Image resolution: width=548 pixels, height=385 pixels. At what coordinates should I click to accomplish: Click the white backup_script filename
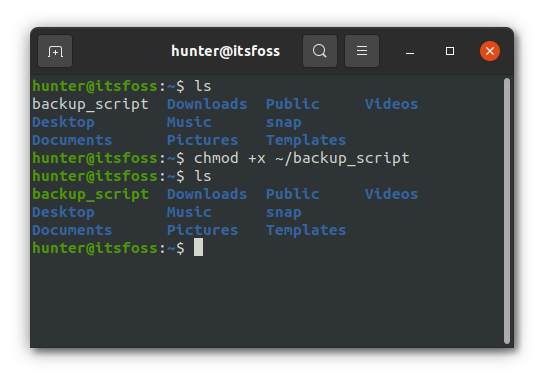click(x=91, y=104)
